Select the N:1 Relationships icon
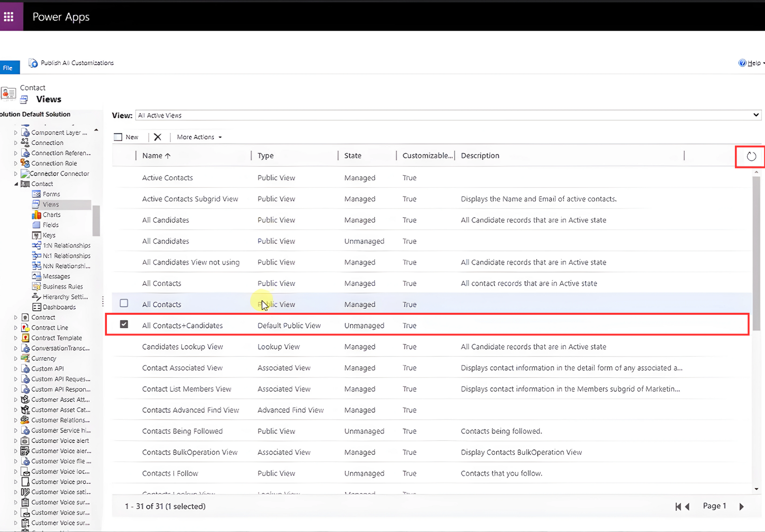The width and height of the screenshot is (765, 532). pyautogui.click(x=36, y=256)
